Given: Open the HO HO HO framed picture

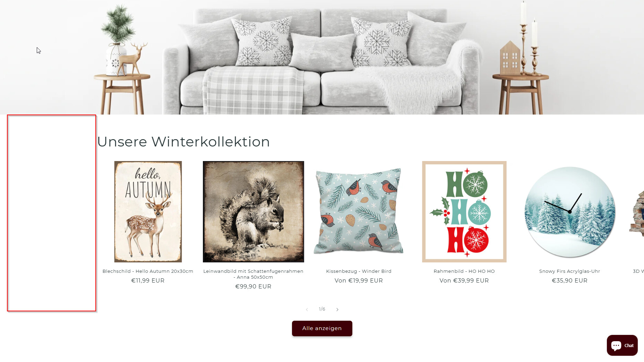Looking at the screenshot, I should [464, 212].
